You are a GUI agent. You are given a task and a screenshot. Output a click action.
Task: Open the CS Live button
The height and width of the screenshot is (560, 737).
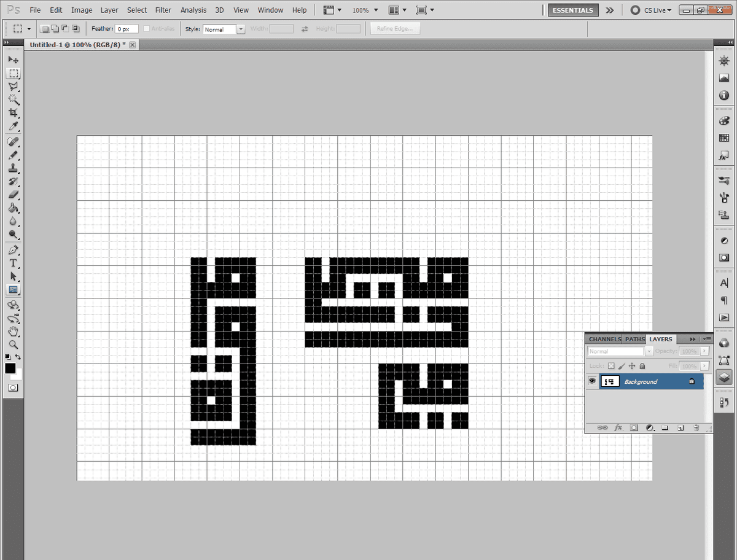tap(652, 10)
